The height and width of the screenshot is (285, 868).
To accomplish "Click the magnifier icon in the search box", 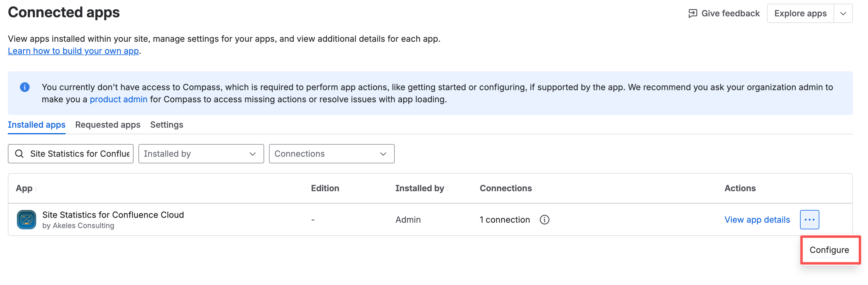I will pyautogui.click(x=20, y=154).
